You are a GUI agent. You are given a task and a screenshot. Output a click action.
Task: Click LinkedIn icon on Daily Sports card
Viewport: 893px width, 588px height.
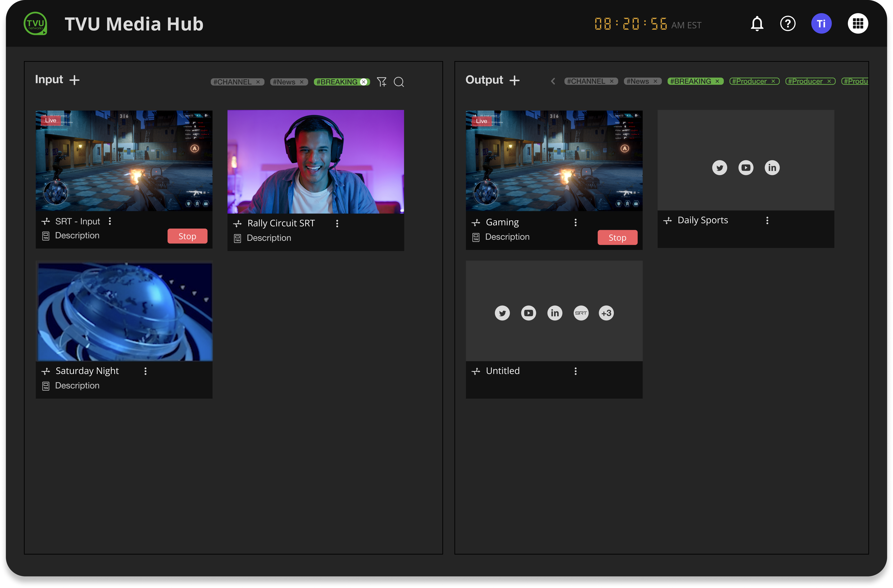(772, 168)
